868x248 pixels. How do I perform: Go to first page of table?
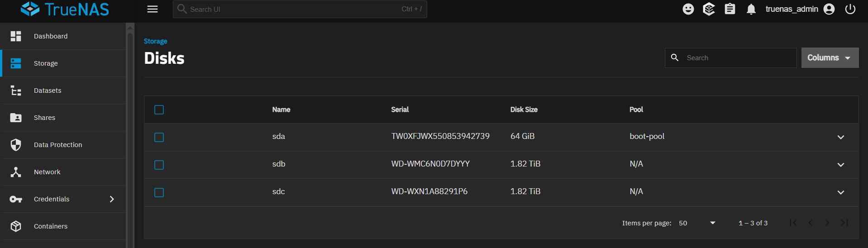click(793, 223)
